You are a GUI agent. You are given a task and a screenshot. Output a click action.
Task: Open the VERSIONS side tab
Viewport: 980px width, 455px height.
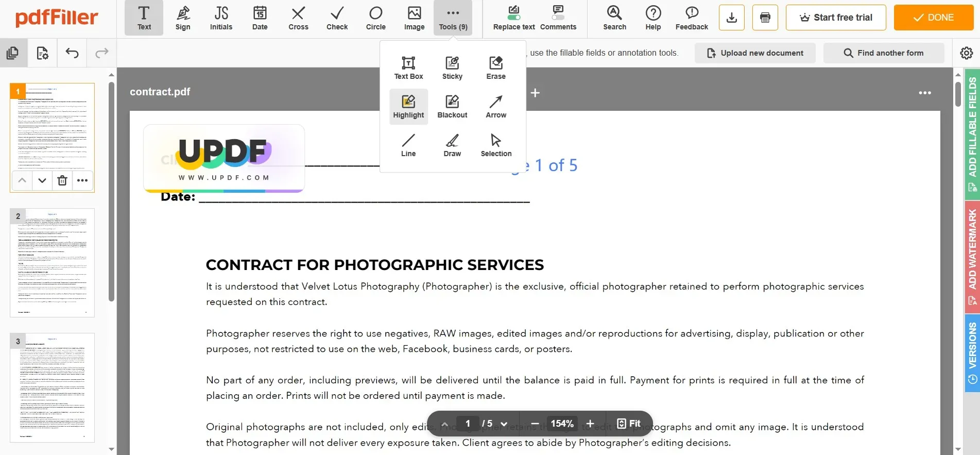[972, 353]
